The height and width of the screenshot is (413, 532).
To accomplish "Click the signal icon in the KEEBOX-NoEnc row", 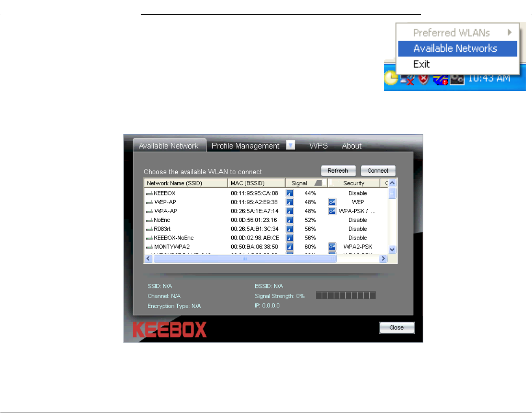I will click(289, 238).
